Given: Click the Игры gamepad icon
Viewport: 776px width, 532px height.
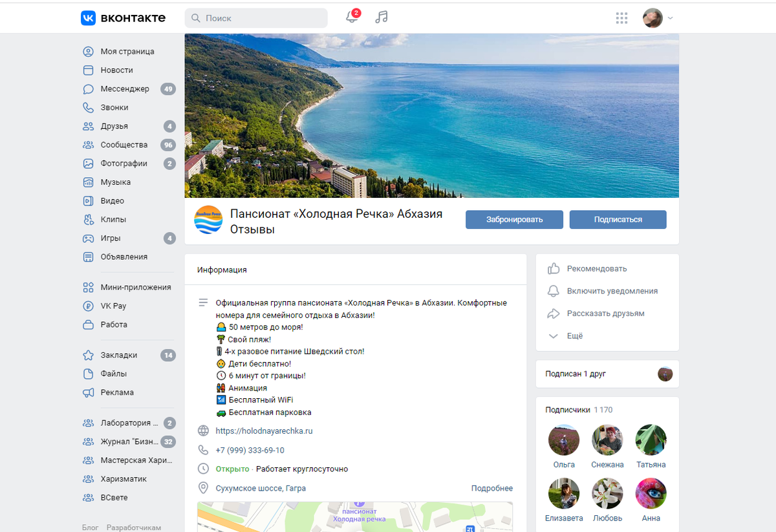Looking at the screenshot, I should point(89,238).
